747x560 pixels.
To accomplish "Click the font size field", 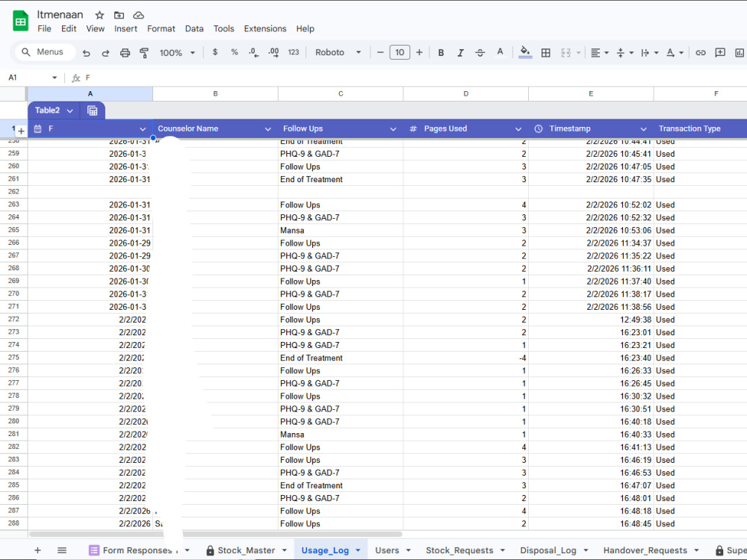I will coord(400,52).
